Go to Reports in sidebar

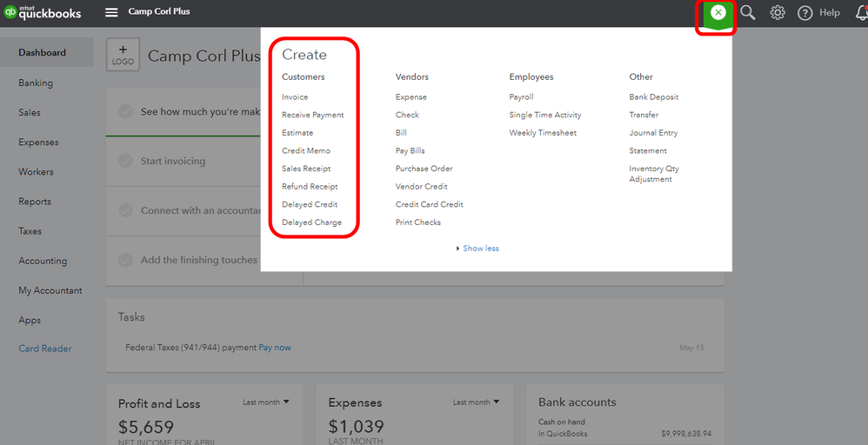tap(35, 202)
